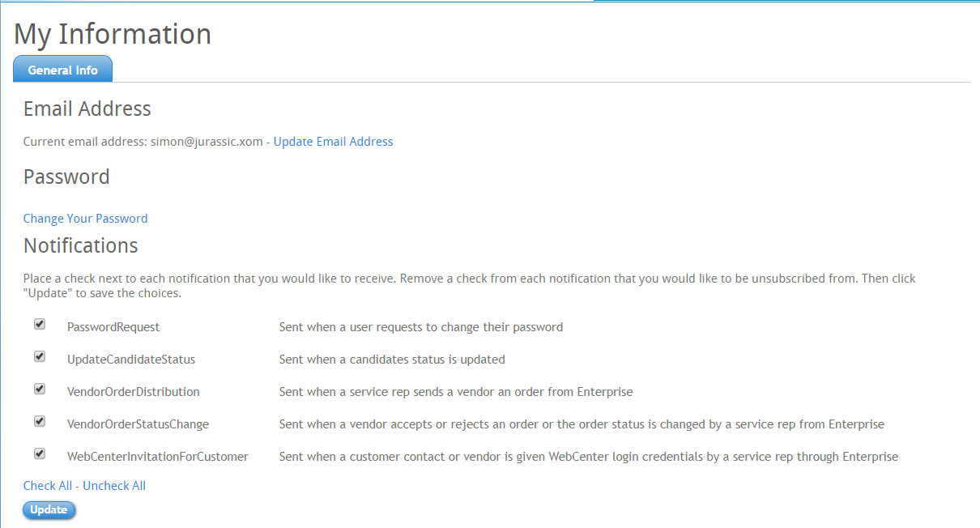980x528 pixels.
Task: Uncheck the WebCenterInvitationForCustomer checkbox
Action: (40, 454)
